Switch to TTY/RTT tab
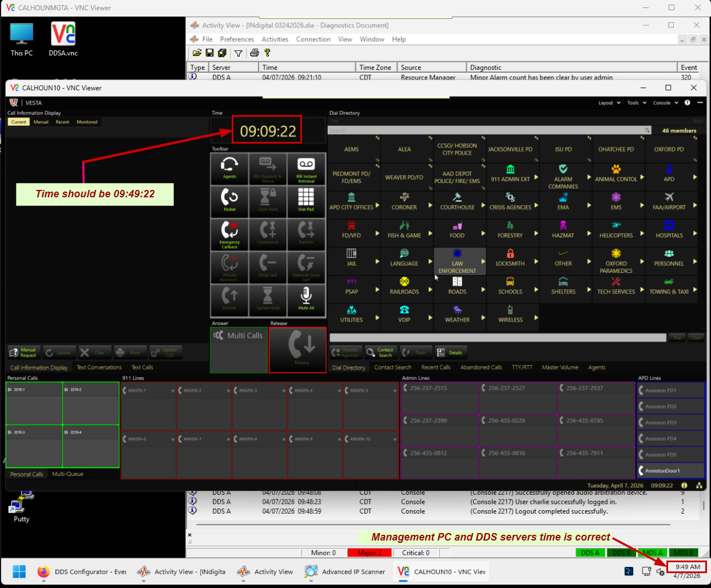The image size is (711, 588). [x=522, y=367]
